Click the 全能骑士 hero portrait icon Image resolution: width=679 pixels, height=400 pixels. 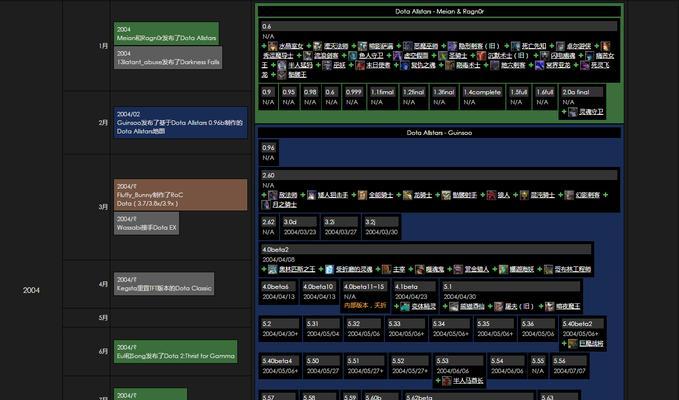[x=362, y=195]
